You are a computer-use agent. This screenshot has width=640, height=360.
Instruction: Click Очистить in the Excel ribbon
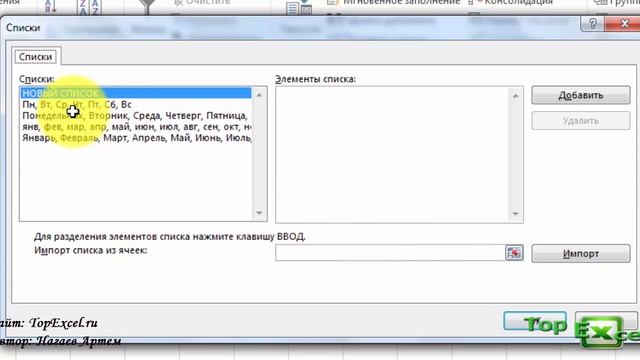(x=202, y=2)
